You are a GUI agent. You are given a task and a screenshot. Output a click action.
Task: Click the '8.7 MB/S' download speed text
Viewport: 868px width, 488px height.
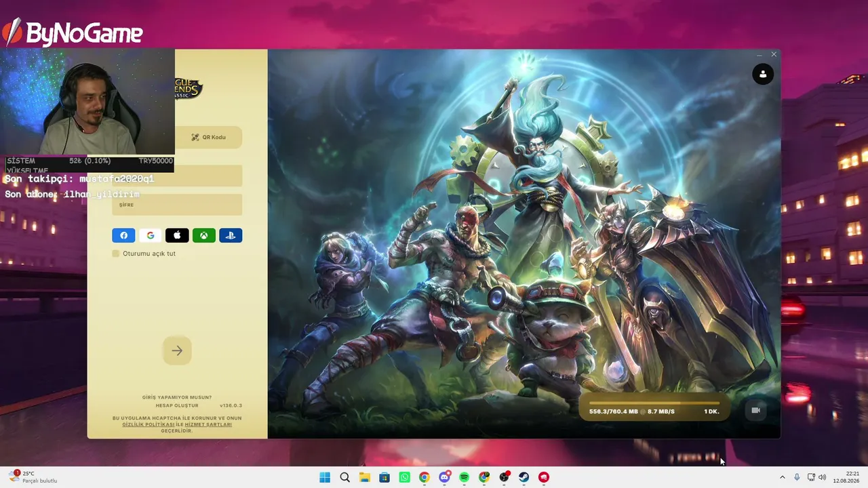click(x=661, y=411)
